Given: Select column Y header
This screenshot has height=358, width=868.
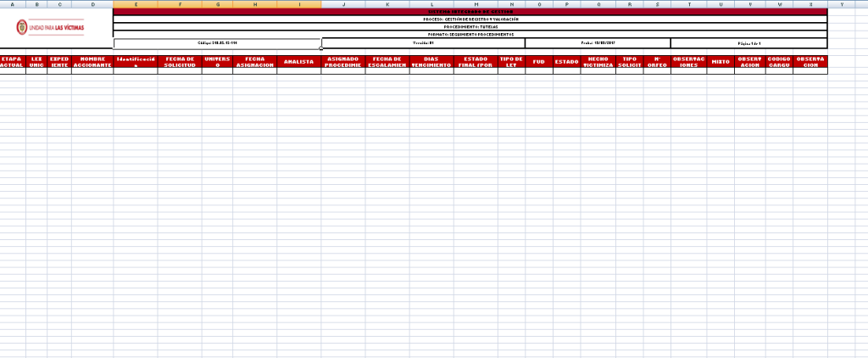Looking at the screenshot, I should 841,4.
